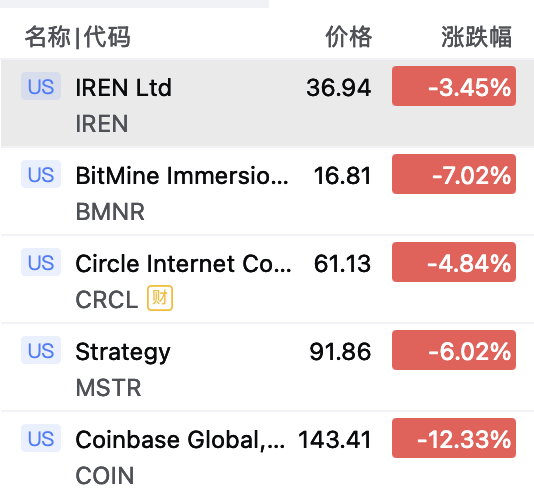
Task: Click the -12.33% change badge for COIN
Action: 454,438
